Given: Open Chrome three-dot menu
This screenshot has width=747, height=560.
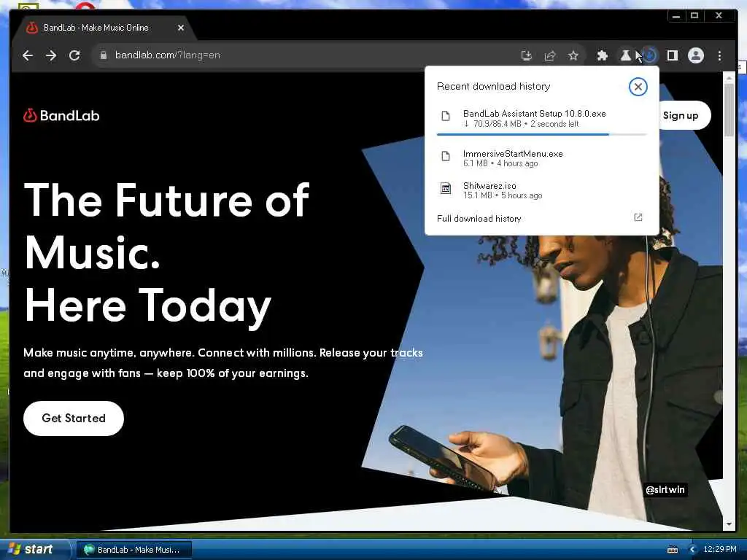Looking at the screenshot, I should tap(719, 55).
